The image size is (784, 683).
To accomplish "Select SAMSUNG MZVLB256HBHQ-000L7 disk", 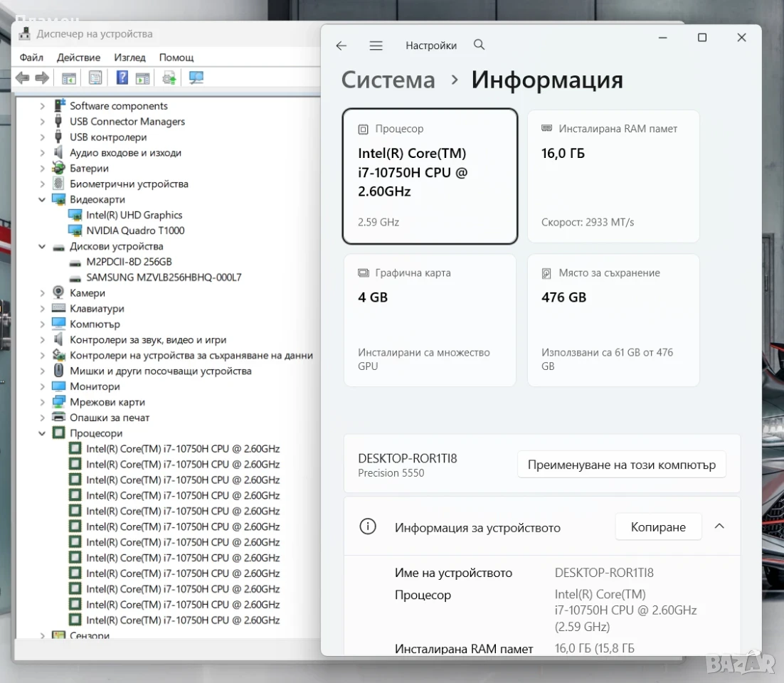I will tap(164, 277).
